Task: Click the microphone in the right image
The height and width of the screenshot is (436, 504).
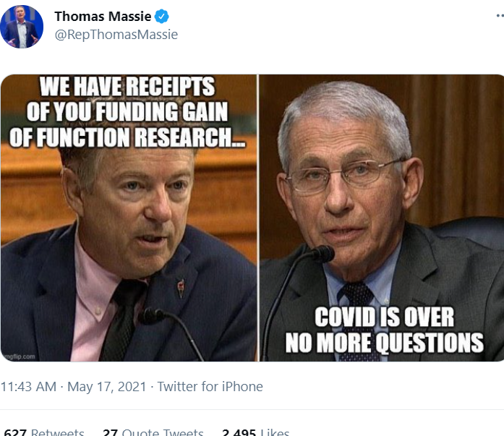Action: coord(323,254)
